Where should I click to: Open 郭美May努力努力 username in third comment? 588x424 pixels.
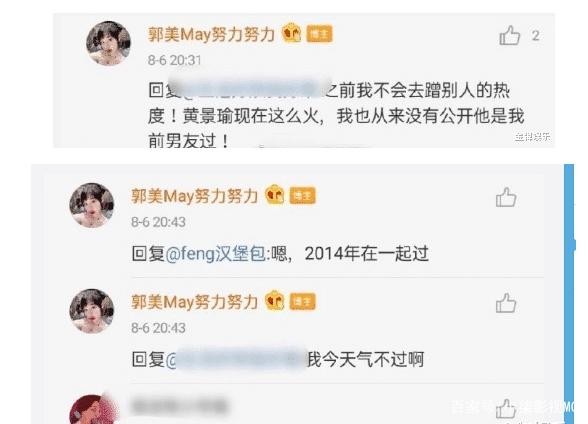pos(195,302)
